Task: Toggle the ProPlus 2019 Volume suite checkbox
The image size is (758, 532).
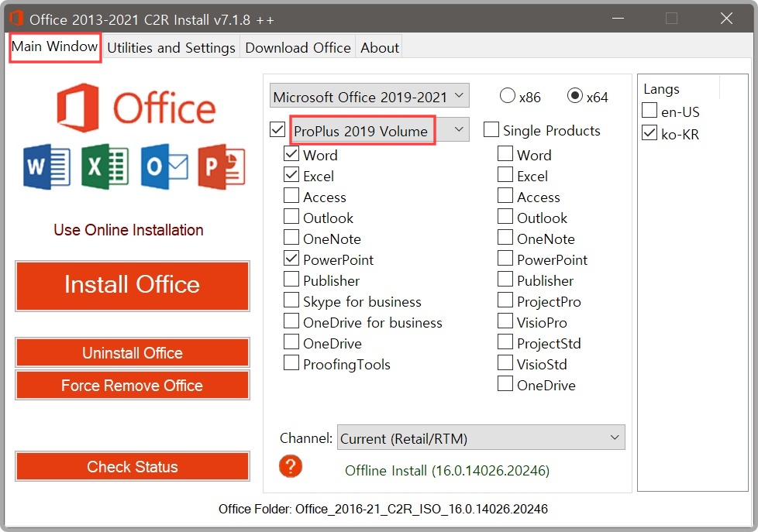Action: pyautogui.click(x=277, y=129)
